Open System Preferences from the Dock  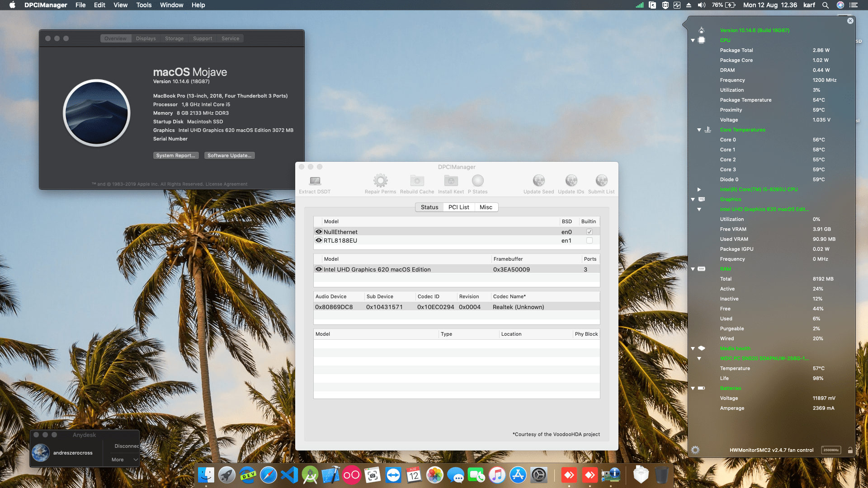(x=539, y=475)
